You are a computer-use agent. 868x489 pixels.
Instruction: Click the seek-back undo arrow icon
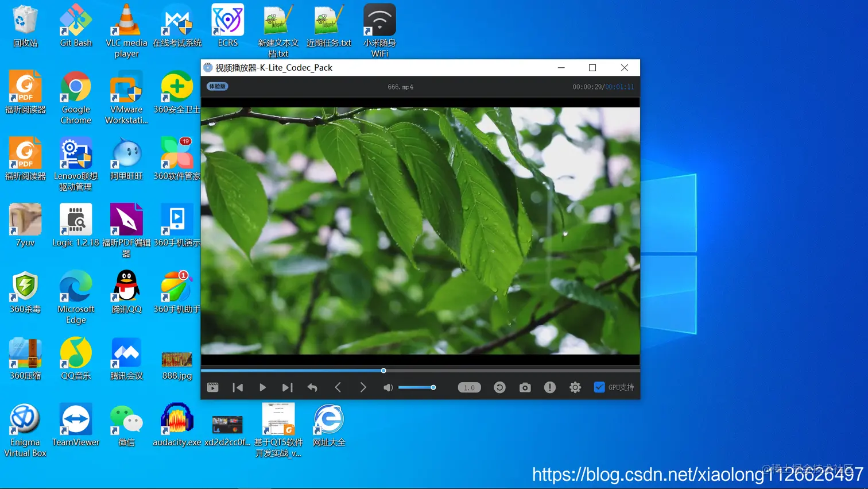click(312, 387)
